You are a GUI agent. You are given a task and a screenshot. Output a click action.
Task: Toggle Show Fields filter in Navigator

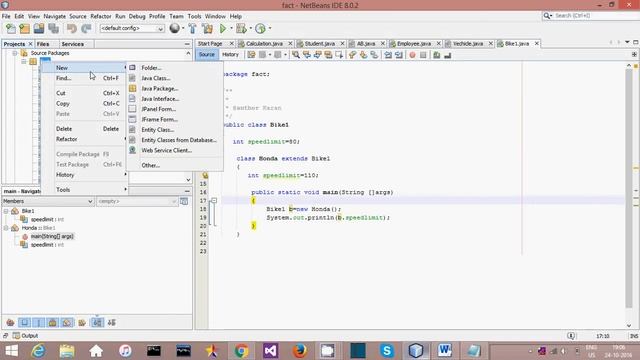coord(24,322)
